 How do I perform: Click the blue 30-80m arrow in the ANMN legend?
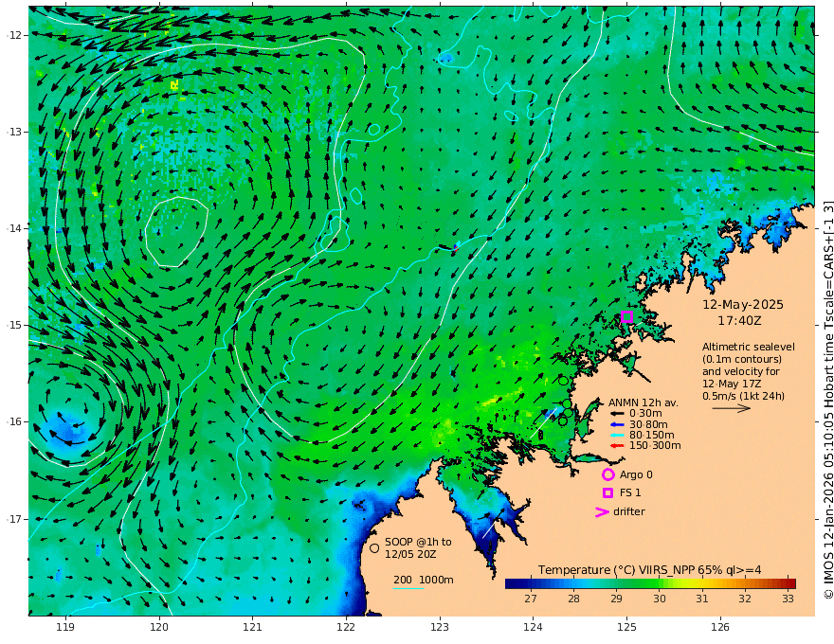[x=616, y=424]
